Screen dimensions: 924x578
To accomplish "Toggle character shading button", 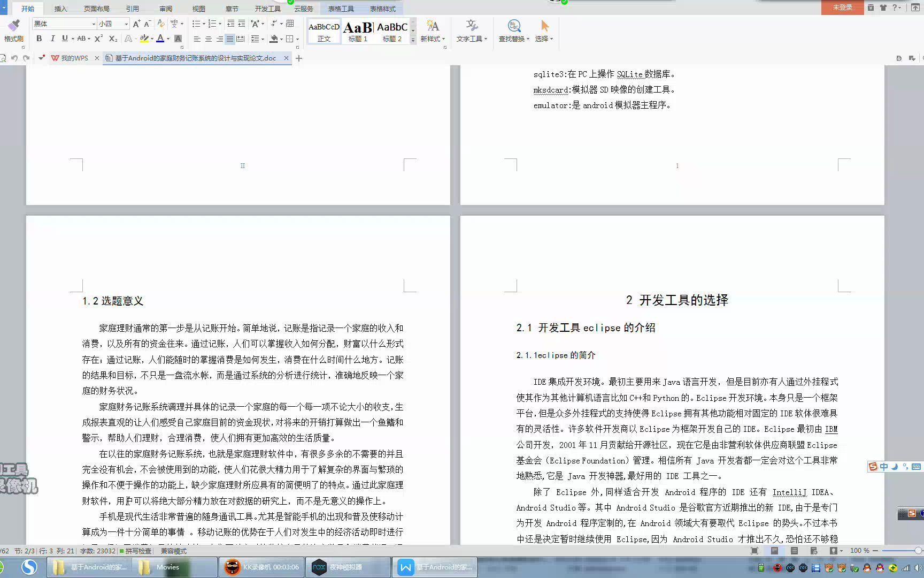I will coord(178,39).
